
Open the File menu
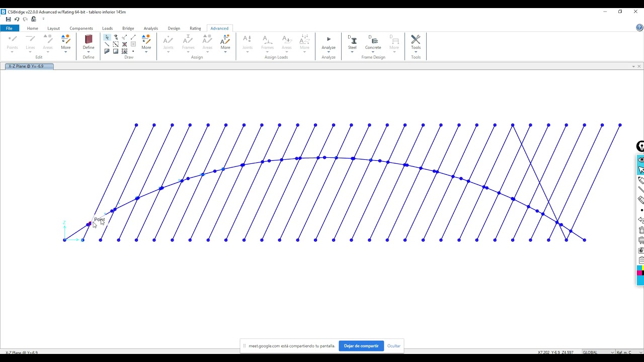click(x=9, y=28)
